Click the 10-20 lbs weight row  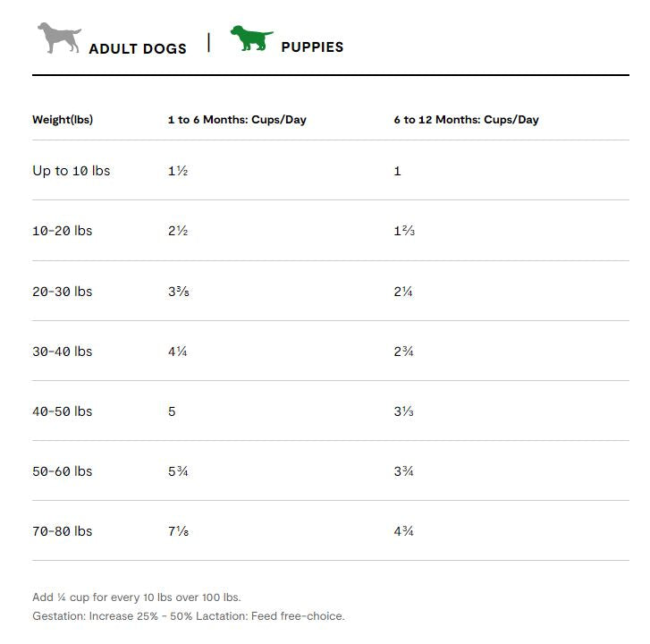point(63,231)
